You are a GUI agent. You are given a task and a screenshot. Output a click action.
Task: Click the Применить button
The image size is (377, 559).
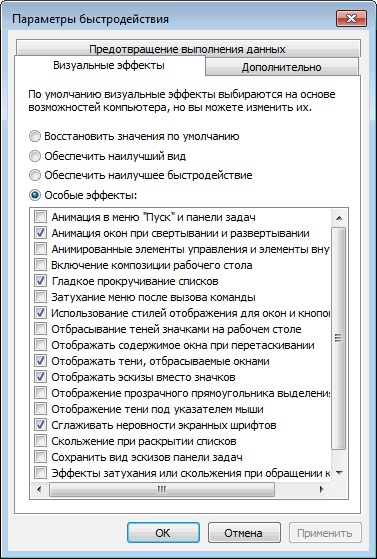[x=325, y=533]
